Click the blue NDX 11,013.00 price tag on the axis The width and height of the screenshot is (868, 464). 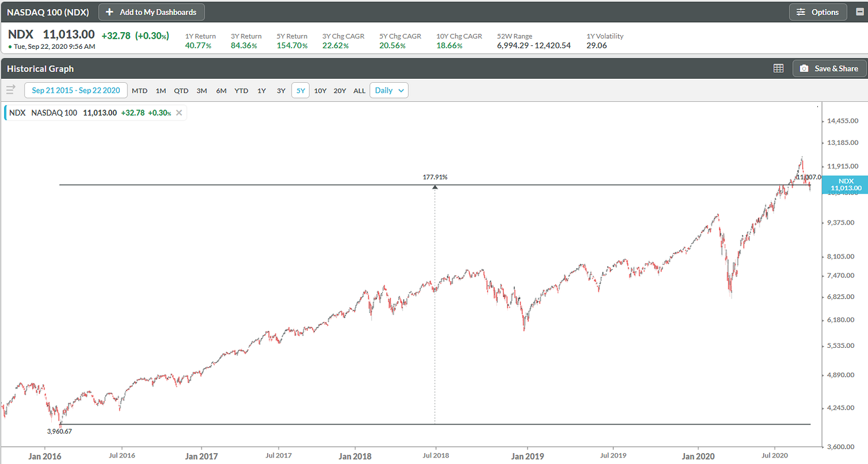coord(845,185)
